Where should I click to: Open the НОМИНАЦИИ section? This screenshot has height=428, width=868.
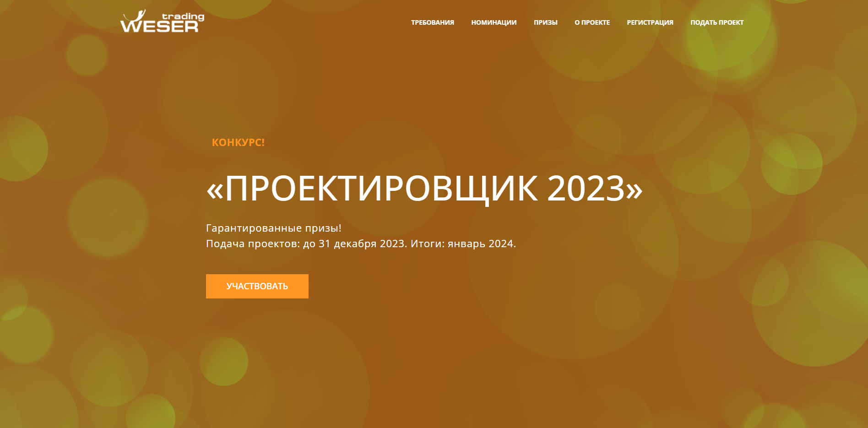[493, 22]
